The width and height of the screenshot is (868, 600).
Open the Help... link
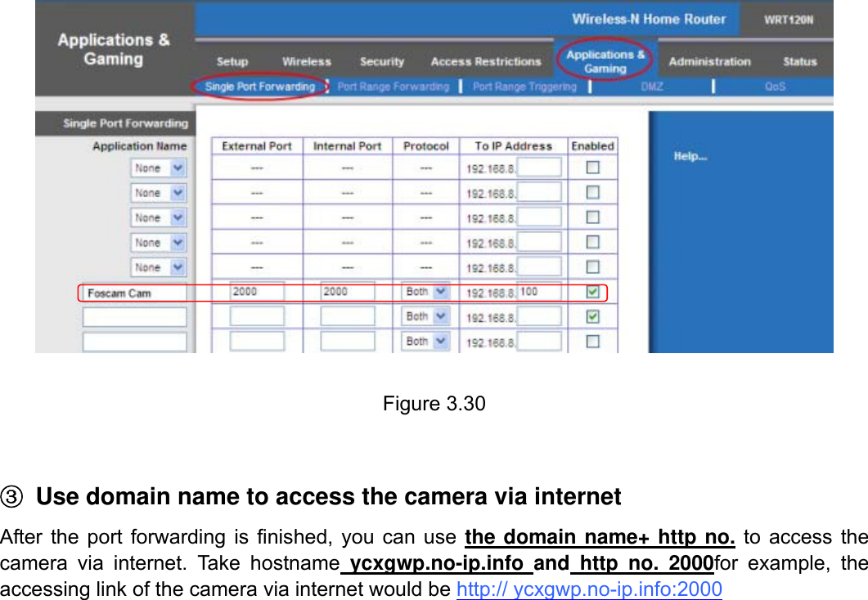[690, 156]
